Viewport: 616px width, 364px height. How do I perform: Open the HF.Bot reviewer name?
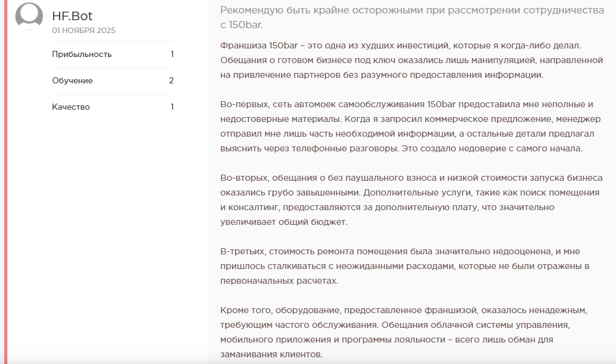[72, 16]
